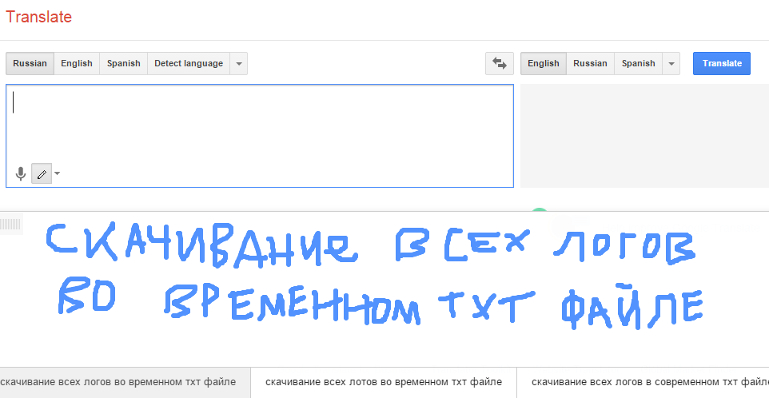Image resolution: width=769 pixels, height=398 pixels.
Task: Toggle the handwriting pencil input tool
Action: (42, 174)
